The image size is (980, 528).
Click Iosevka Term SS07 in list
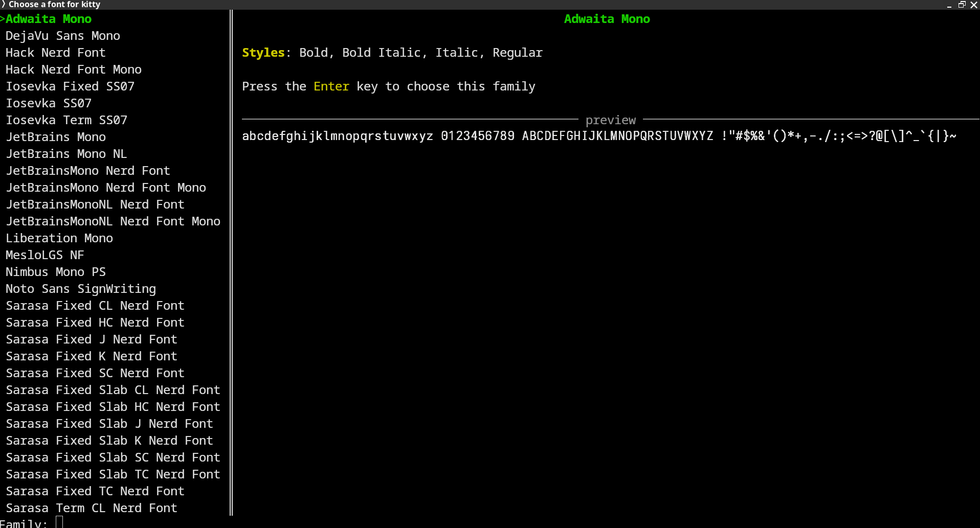(66, 120)
